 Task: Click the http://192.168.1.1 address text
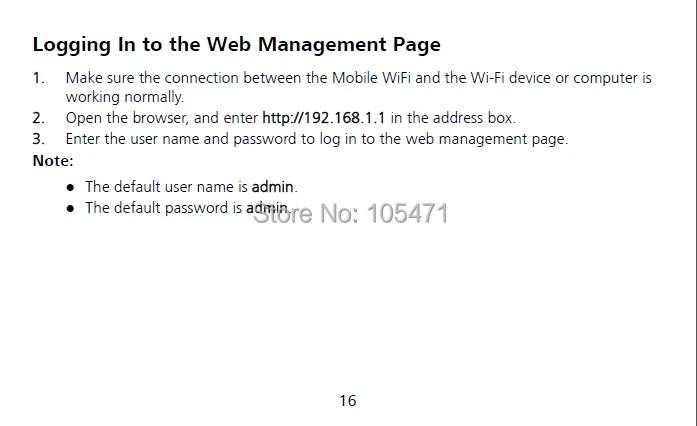pos(324,118)
